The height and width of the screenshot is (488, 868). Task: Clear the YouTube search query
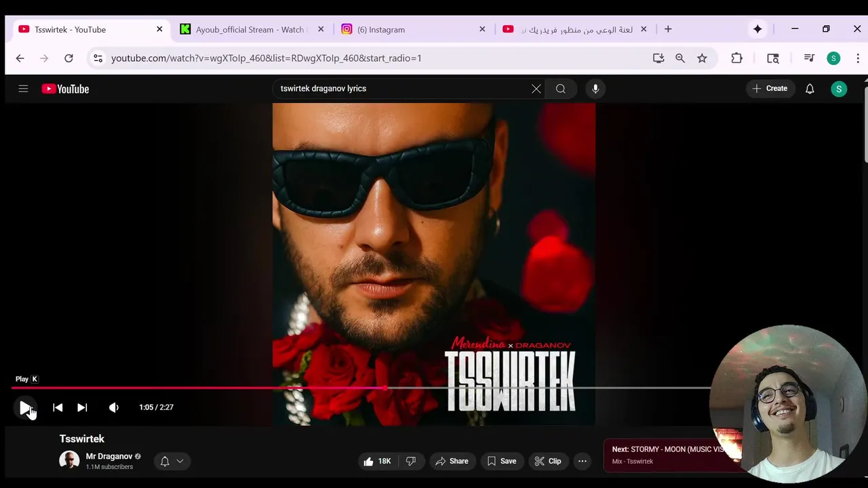[x=536, y=89]
